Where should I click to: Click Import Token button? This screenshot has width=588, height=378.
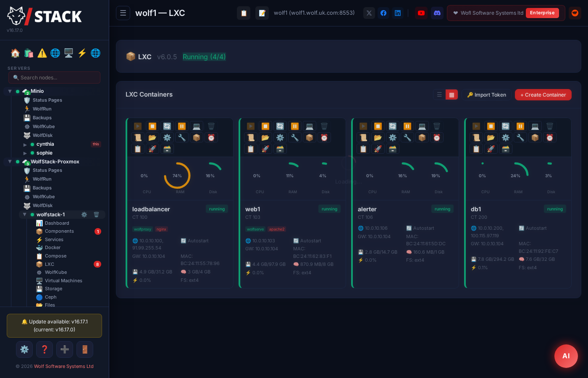(x=487, y=95)
